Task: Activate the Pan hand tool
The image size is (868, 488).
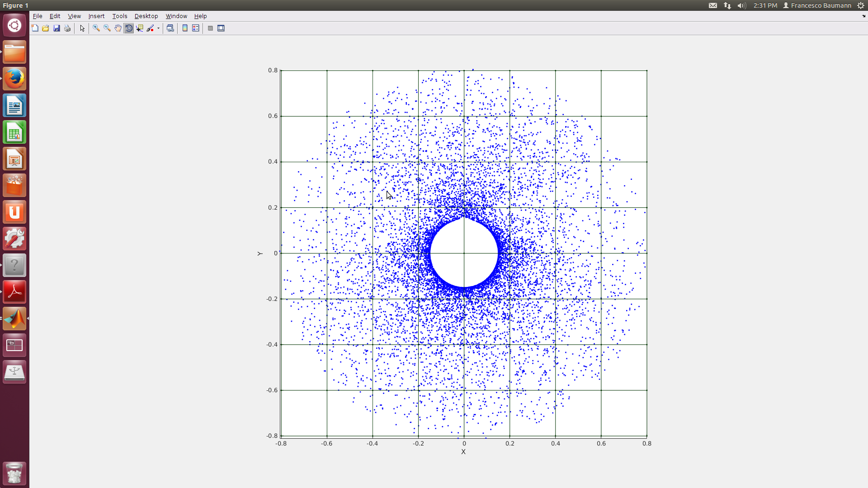Action: tap(118, 28)
